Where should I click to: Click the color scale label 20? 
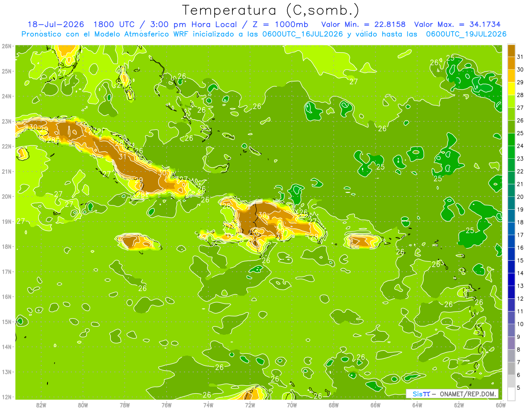coord(520,197)
